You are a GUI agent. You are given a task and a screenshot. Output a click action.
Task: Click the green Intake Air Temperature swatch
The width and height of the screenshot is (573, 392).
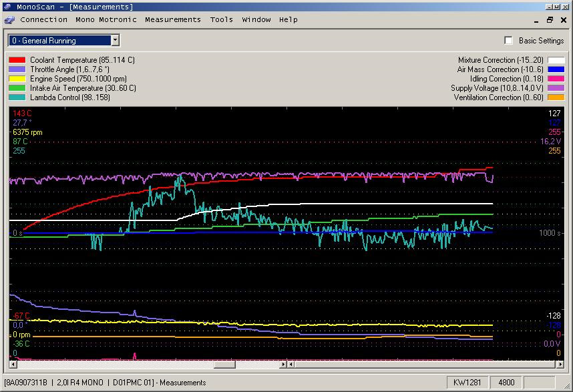click(17, 88)
